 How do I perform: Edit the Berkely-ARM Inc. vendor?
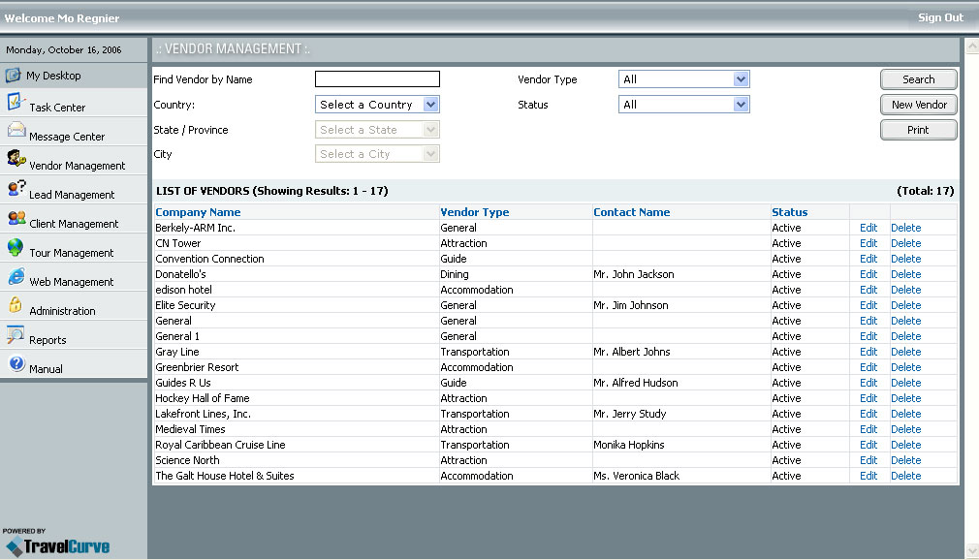click(868, 228)
